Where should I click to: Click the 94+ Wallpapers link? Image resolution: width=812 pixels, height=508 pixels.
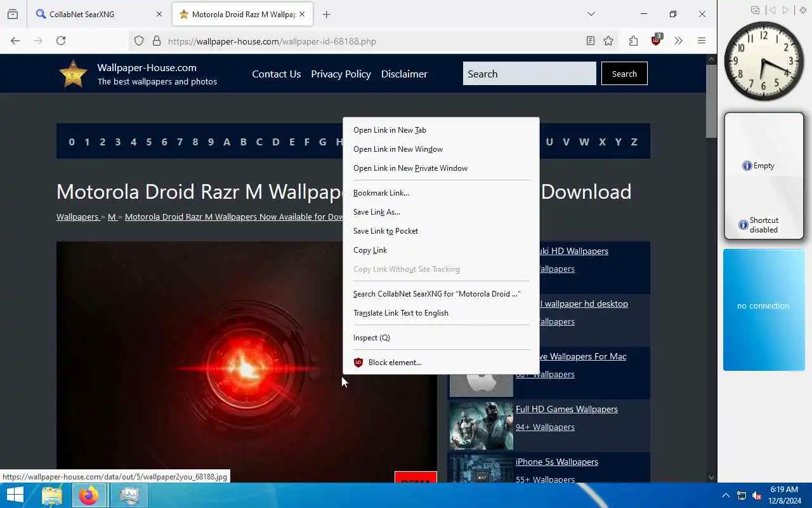(545, 427)
